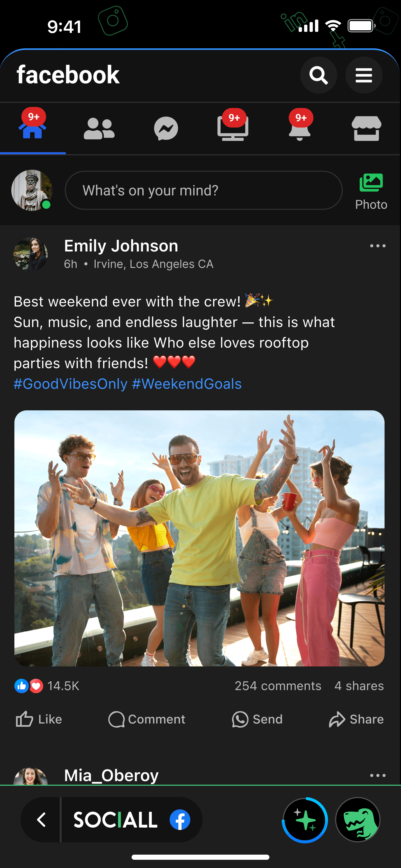Click the "What's on your mind?" field
Viewport: 401px width, 868px height.
coord(204,190)
